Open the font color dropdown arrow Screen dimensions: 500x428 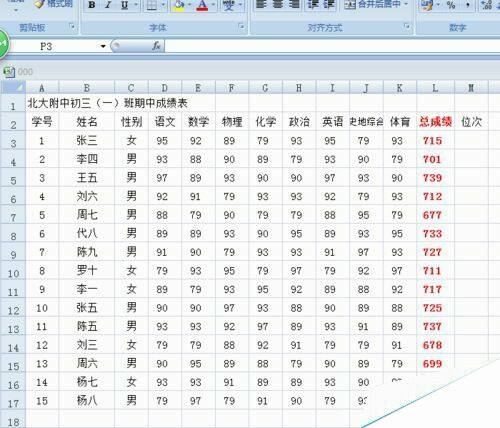[x=213, y=5]
